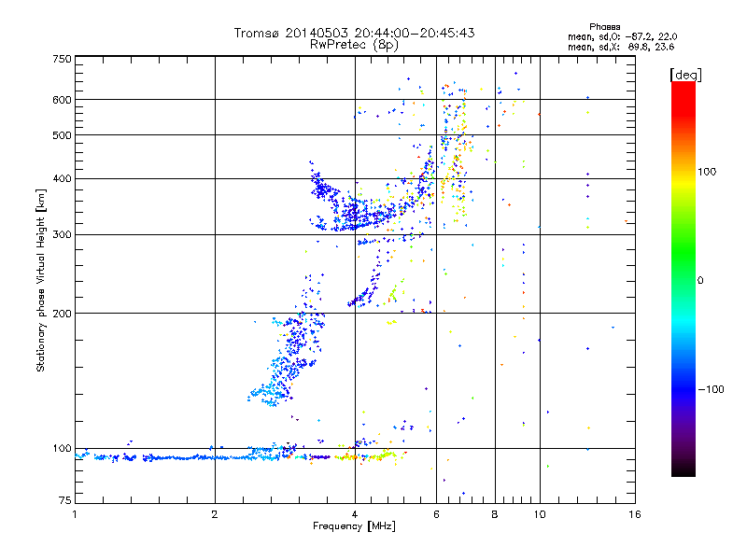Click the 'Phases' statistics heading
Viewport: 747px width, 560px height.
point(604,27)
